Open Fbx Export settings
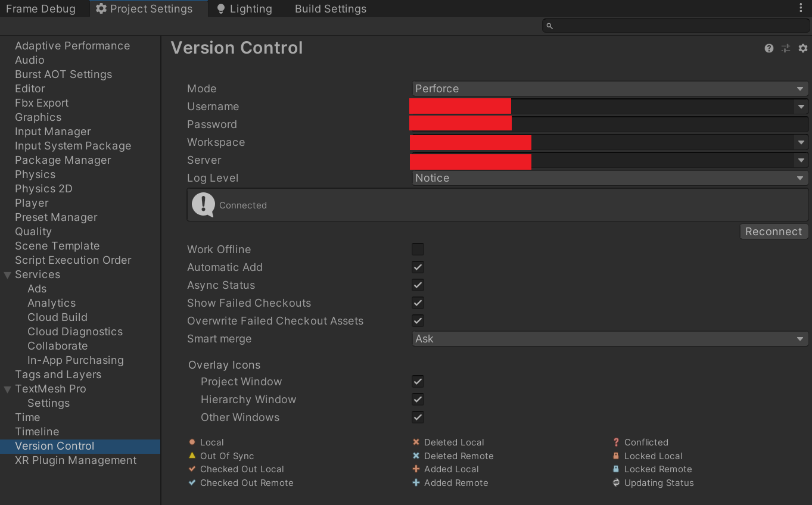The width and height of the screenshot is (812, 505). [x=42, y=103]
